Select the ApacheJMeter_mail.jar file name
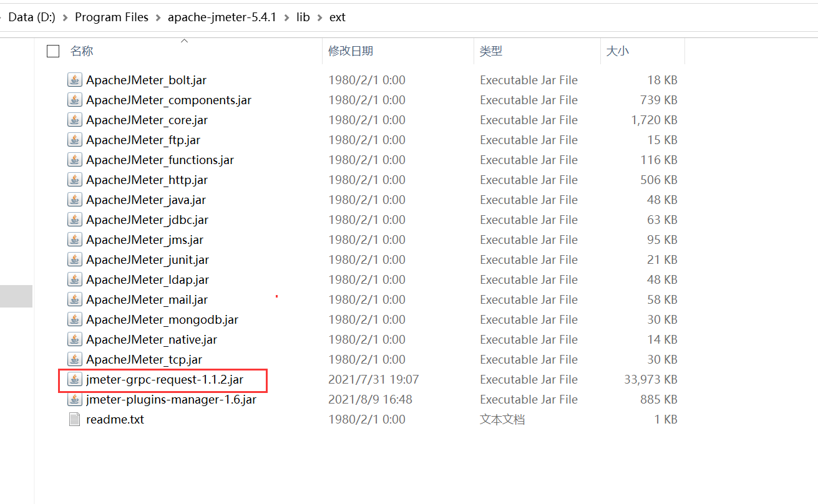Image resolution: width=818 pixels, height=504 pixels. 147,299
